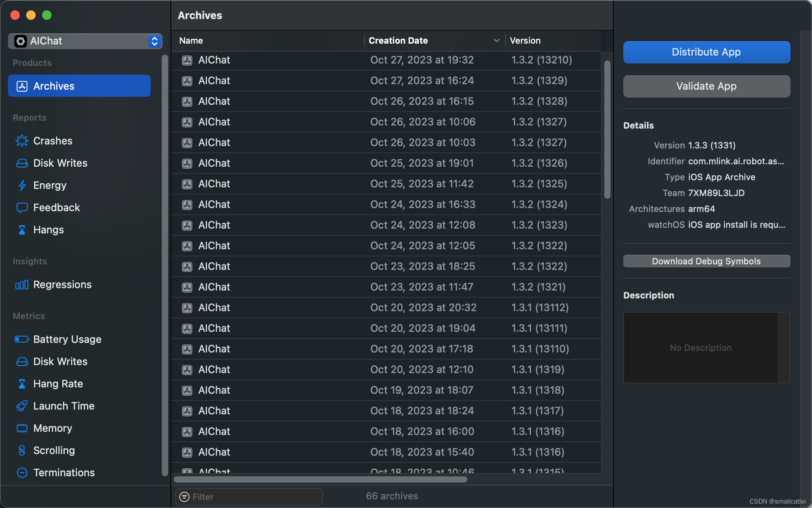Image resolution: width=812 pixels, height=508 pixels.
Task: Click the Terminations circle icon
Action: click(22, 473)
